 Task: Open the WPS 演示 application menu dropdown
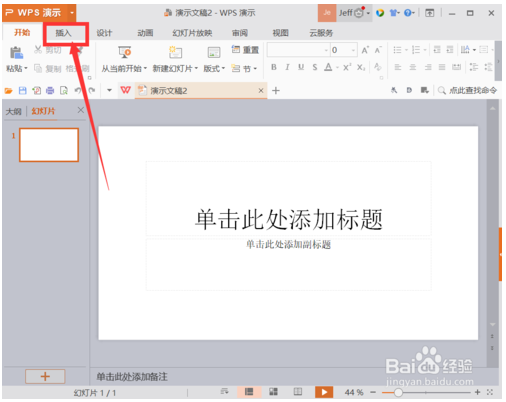pos(72,13)
